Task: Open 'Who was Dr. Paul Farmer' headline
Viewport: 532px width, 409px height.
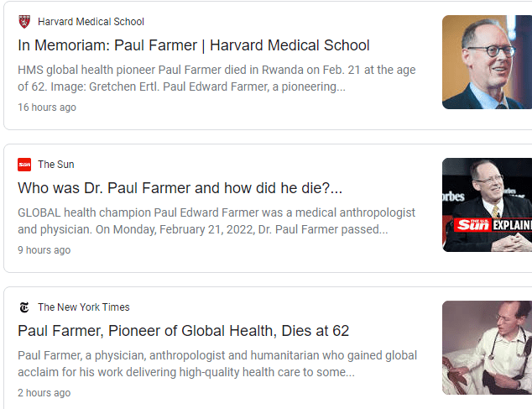Action: tap(180, 188)
